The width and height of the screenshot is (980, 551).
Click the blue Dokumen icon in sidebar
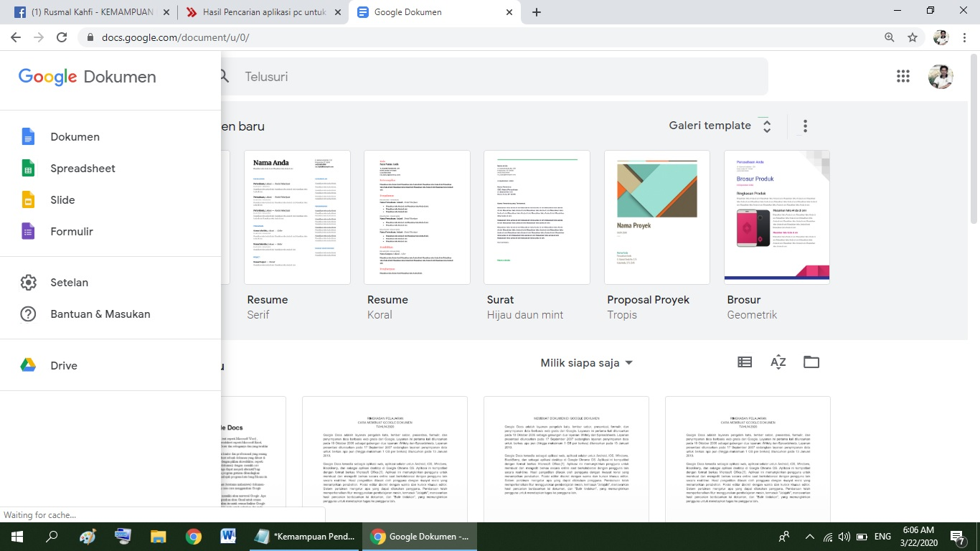pyautogui.click(x=28, y=137)
